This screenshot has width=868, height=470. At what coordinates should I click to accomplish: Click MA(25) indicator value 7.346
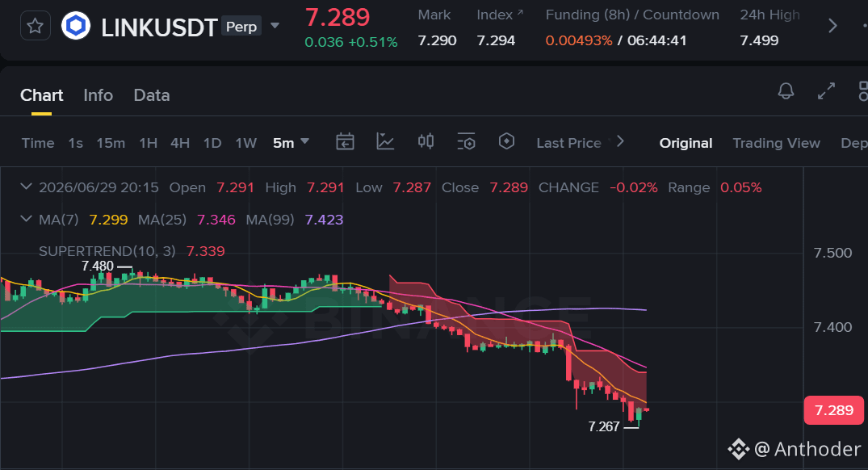(216, 220)
